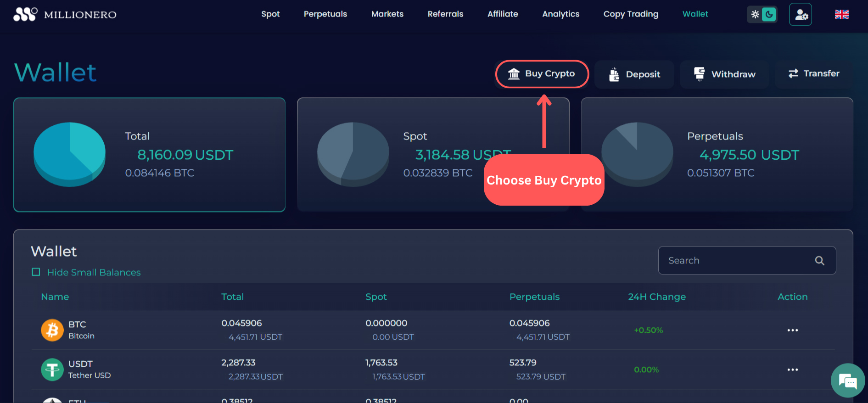Open the language selector UK flag
Viewport: 868px width, 403px height.
coord(841,15)
